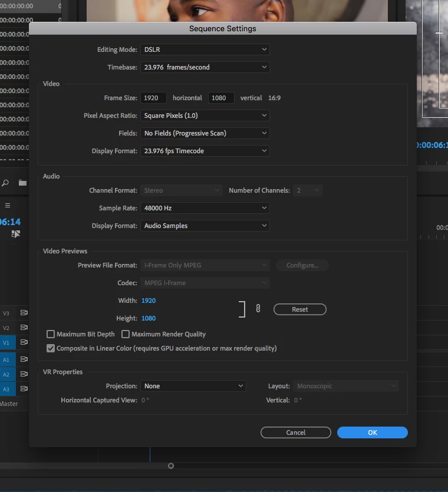Image resolution: width=448 pixels, height=492 pixels.
Task: Click the search magnifier icon in Project panel
Action: [x=5, y=183]
